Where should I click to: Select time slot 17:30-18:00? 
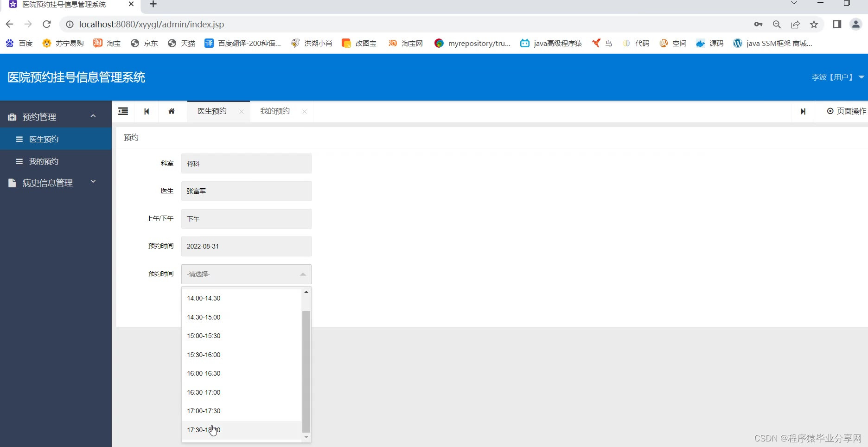coord(242,430)
